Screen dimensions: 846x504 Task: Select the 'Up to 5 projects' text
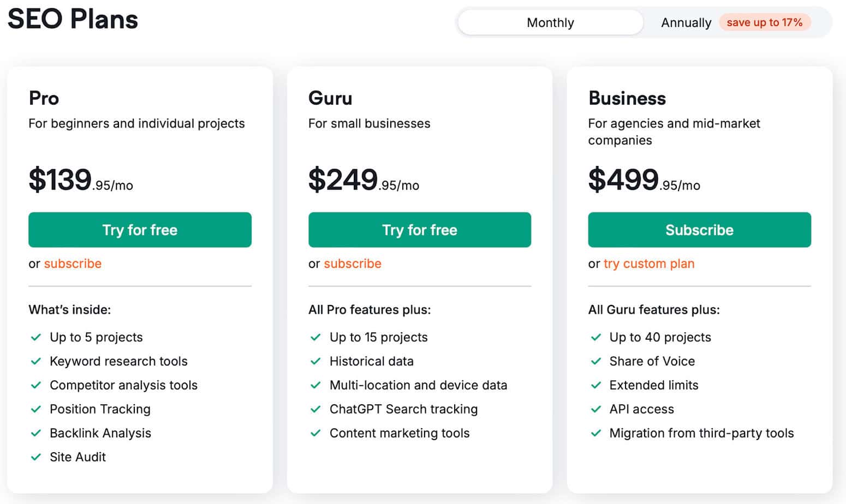point(96,337)
